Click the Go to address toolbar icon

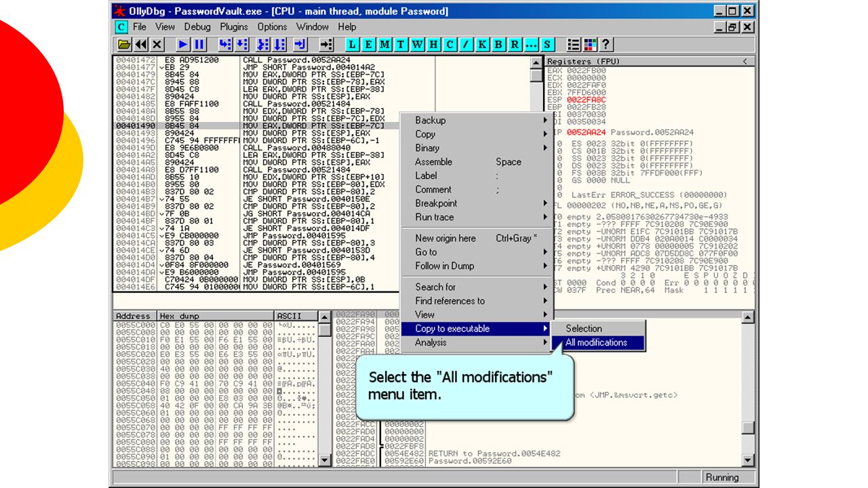(x=326, y=45)
